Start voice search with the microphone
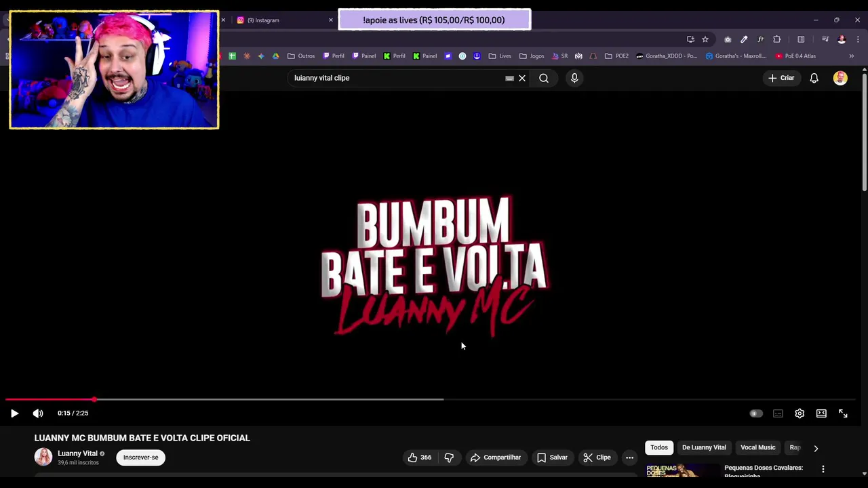Screen dimensions: 868x488 coord(574,78)
